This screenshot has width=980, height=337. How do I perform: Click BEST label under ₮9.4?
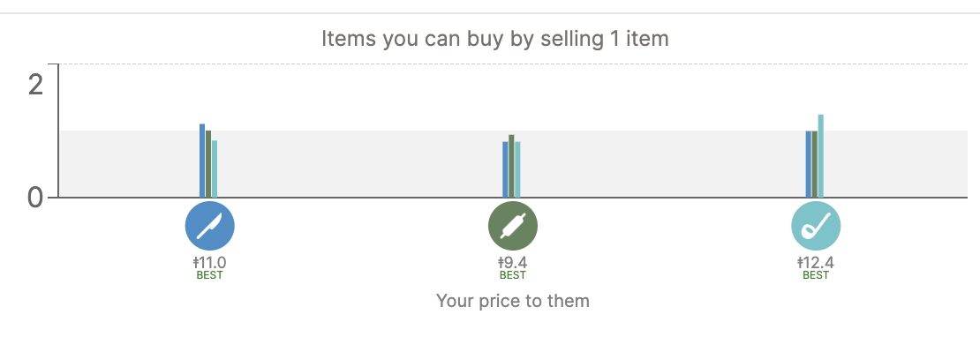512,275
